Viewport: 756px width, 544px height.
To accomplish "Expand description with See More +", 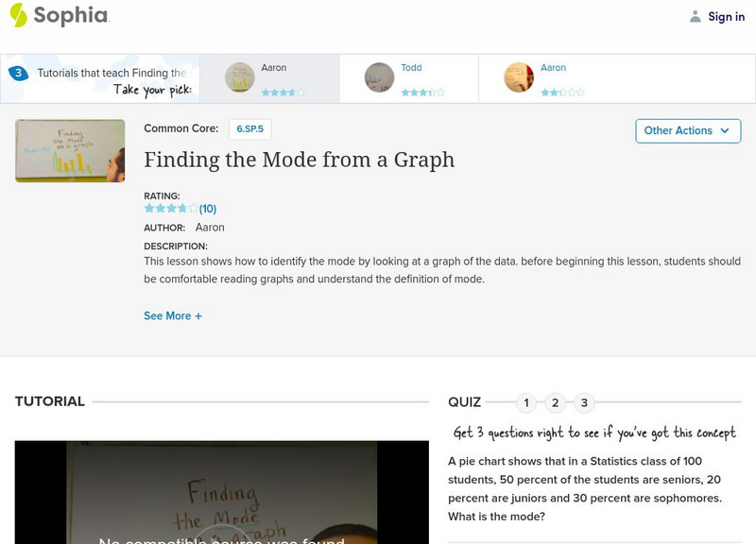I will [x=173, y=316].
